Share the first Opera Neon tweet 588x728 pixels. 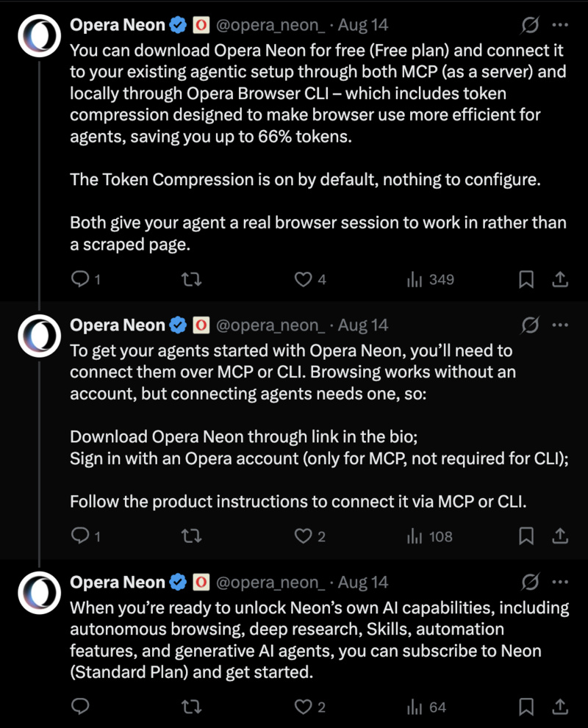tap(560, 279)
